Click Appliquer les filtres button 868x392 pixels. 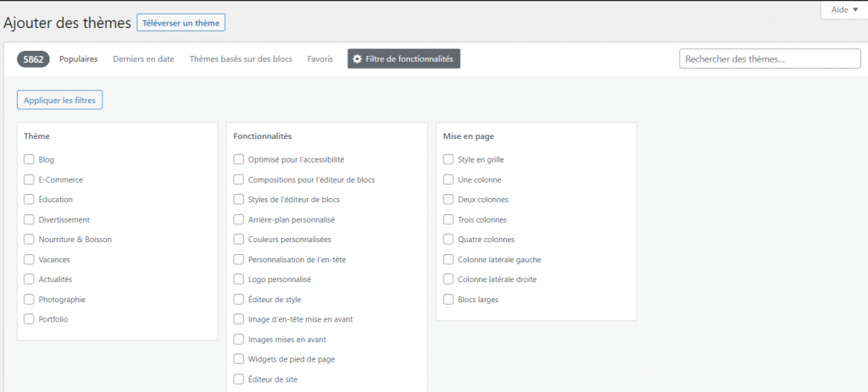pyautogui.click(x=60, y=100)
